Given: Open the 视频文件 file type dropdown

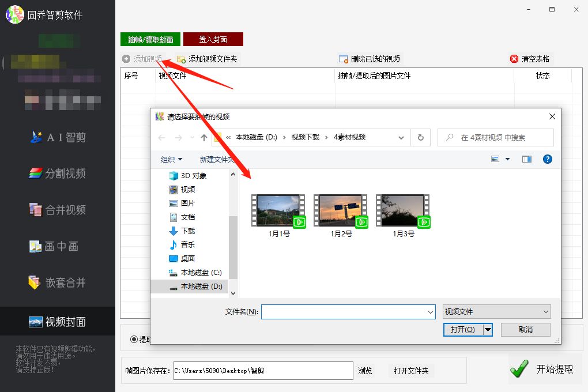Looking at the screenshot, I should tap(496, 312).
